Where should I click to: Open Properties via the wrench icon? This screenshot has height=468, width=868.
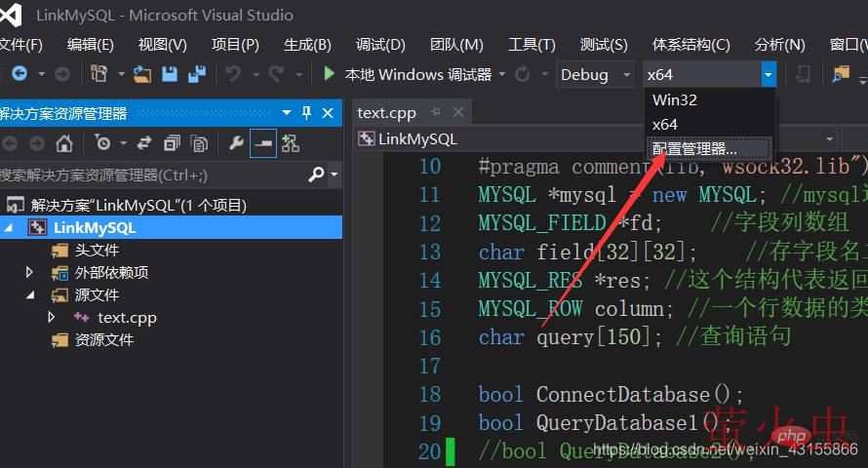(236, 144)
